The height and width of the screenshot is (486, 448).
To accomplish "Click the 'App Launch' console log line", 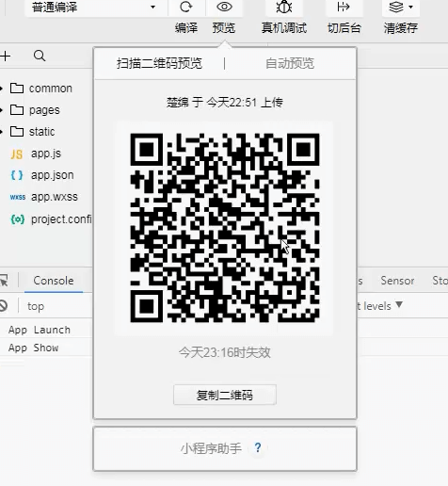I will point(40,330).
